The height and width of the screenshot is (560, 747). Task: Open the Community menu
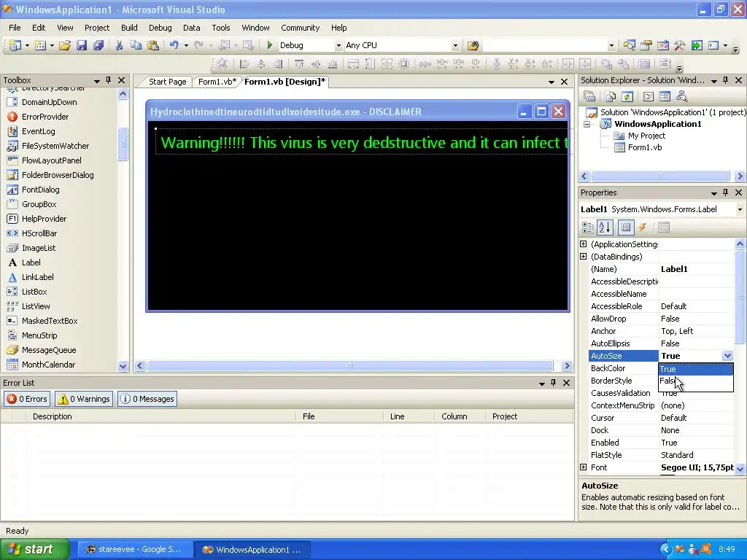[300, 28]
